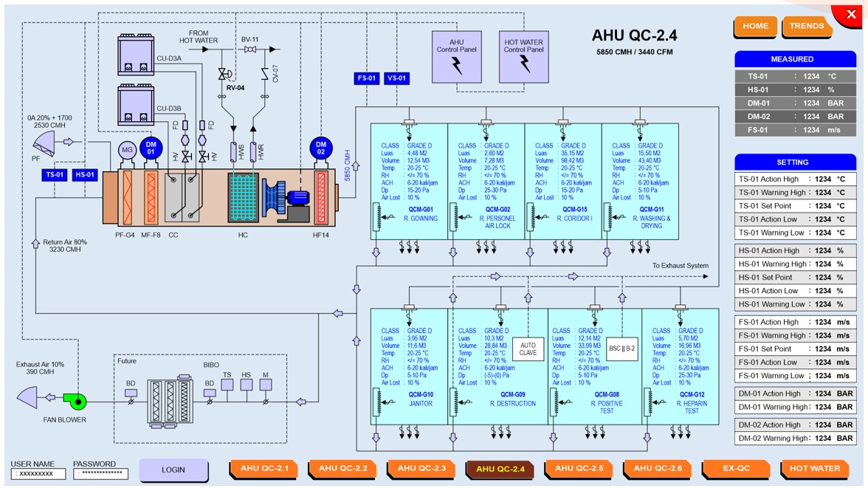Image resolution: width=868 pixels, height=488 pixels.
Task: Click the blue supply fan motor
Action: [300, 197]
